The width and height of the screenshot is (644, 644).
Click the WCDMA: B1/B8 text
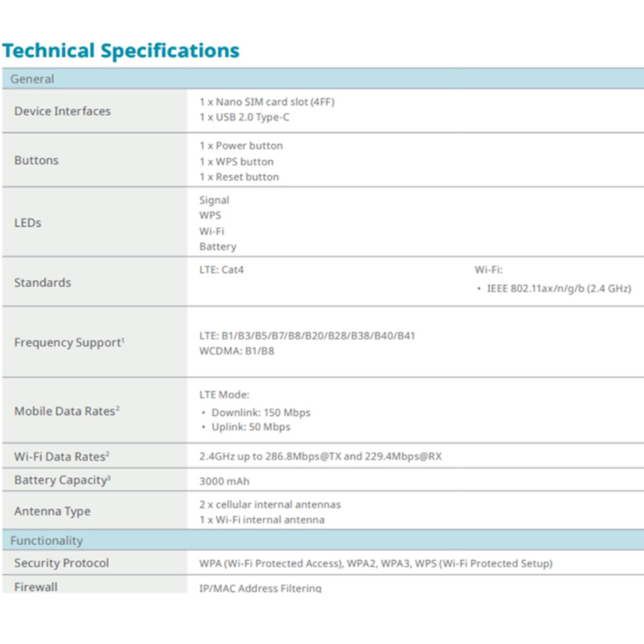coord(236,351)
